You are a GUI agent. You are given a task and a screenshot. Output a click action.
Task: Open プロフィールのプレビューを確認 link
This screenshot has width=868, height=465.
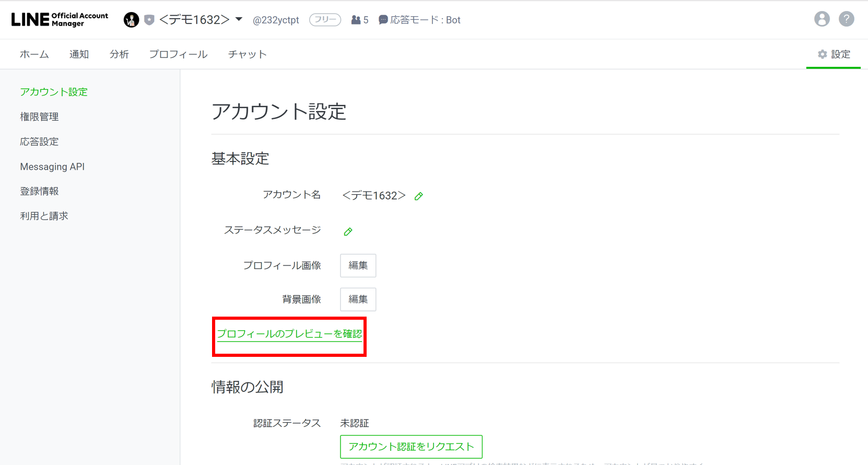pos(289,334)
